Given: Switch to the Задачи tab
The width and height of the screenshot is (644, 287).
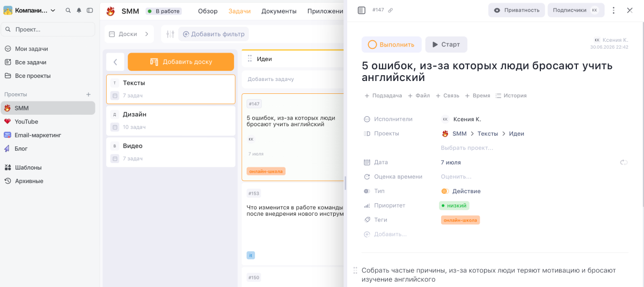Looking at the screenshot, I should click(x=239, y=11).
